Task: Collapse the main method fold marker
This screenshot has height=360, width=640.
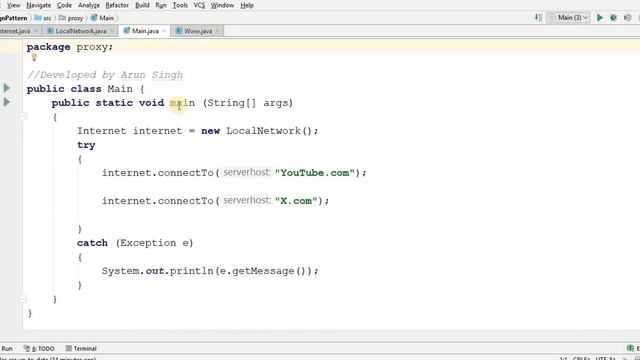Action: (23, 117)
